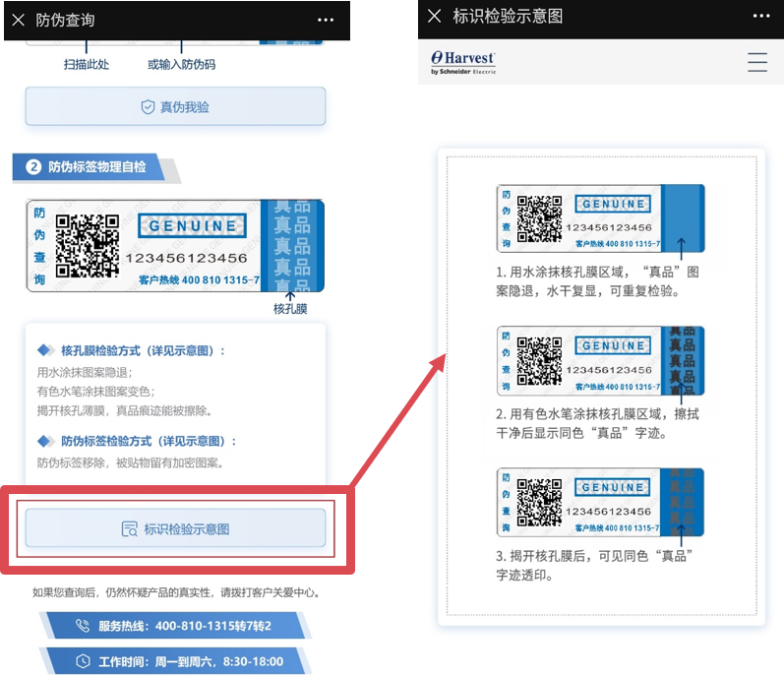Click the 真品 blue strip on left sample label
The height and width of the screenshot is (676, 784).
[292, 245]
